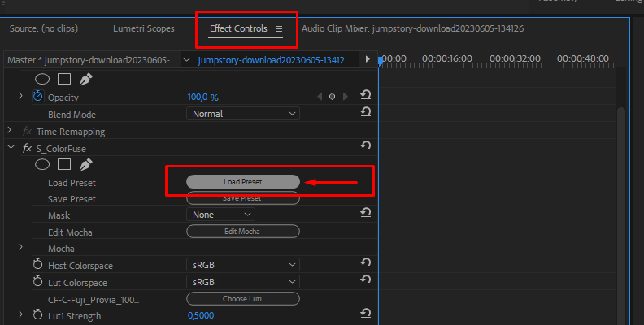This screenshot has height=325, width=644.
Task: Toggle Lut1 Strength stopwatch
Action: 37,314
